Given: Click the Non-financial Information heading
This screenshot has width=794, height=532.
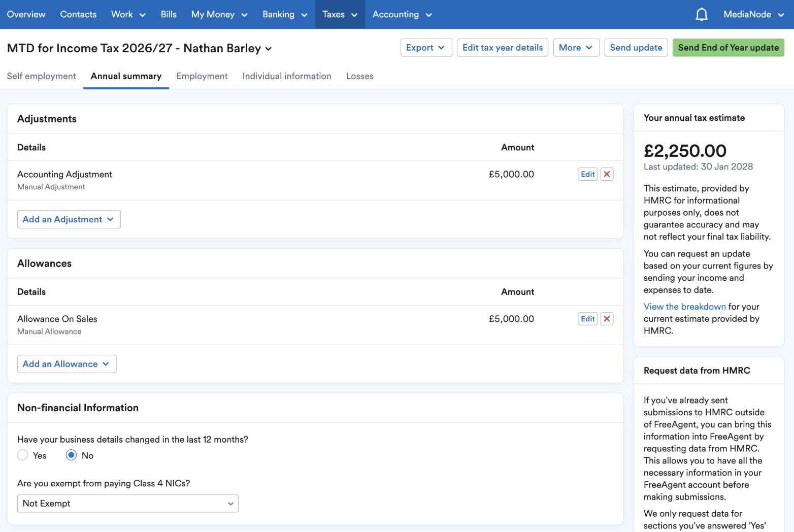Looking at the screenshot, I should click(x=78, y=408).
